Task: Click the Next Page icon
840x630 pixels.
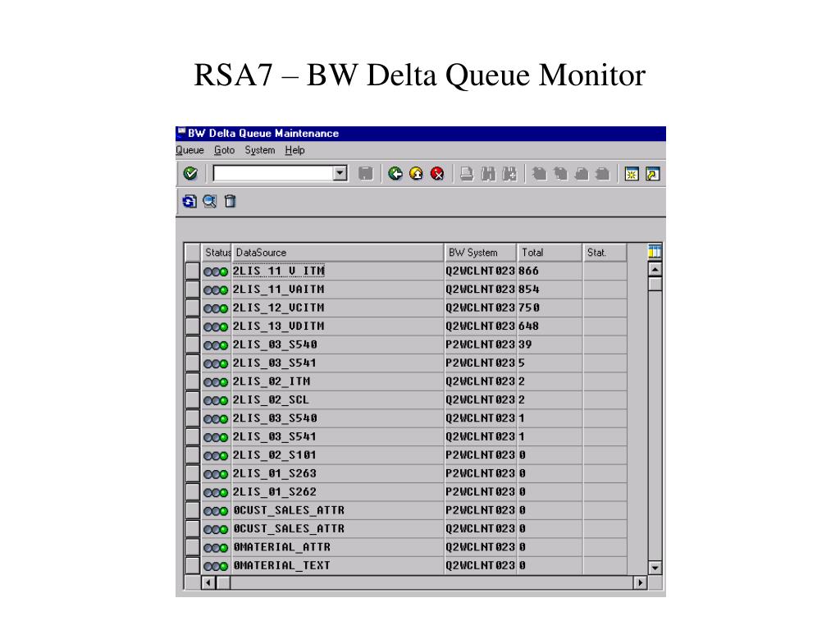Action: click(x=582, y=174)
